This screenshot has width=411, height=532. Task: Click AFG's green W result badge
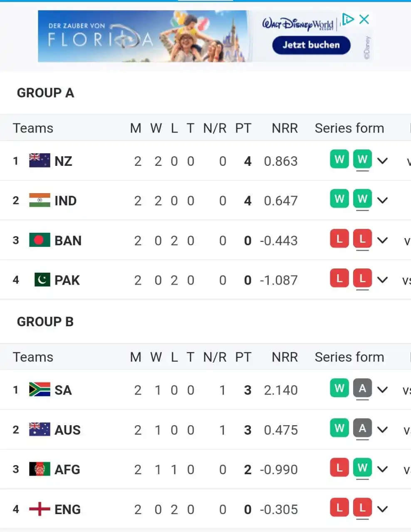[362, 468]
